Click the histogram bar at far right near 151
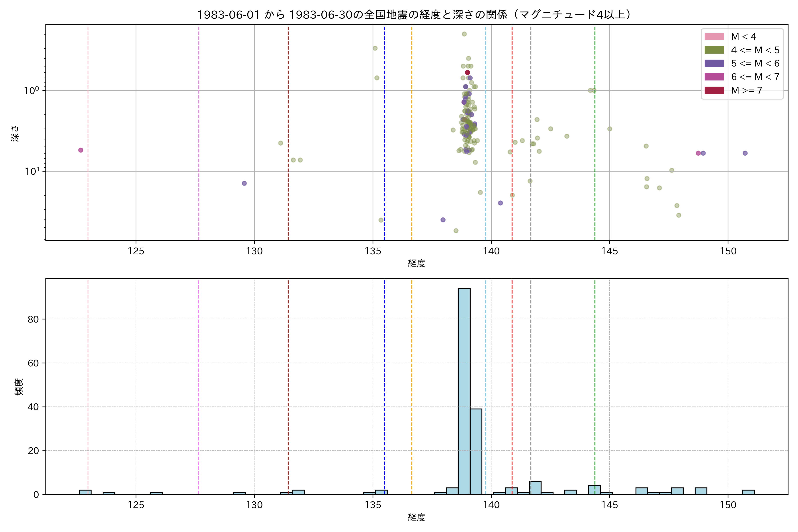Screen dimensions: 798x532 [748, 492]
